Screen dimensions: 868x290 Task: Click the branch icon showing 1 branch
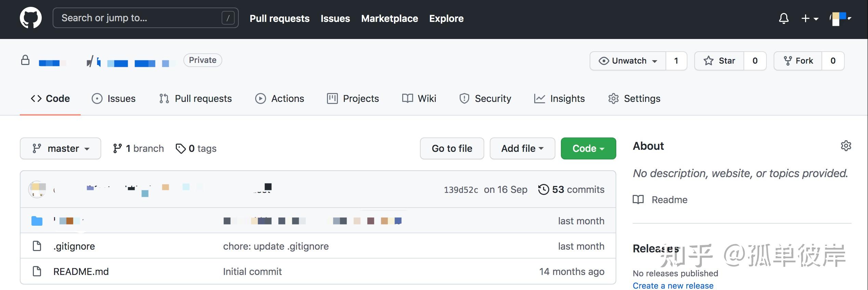tap(117, 148)
